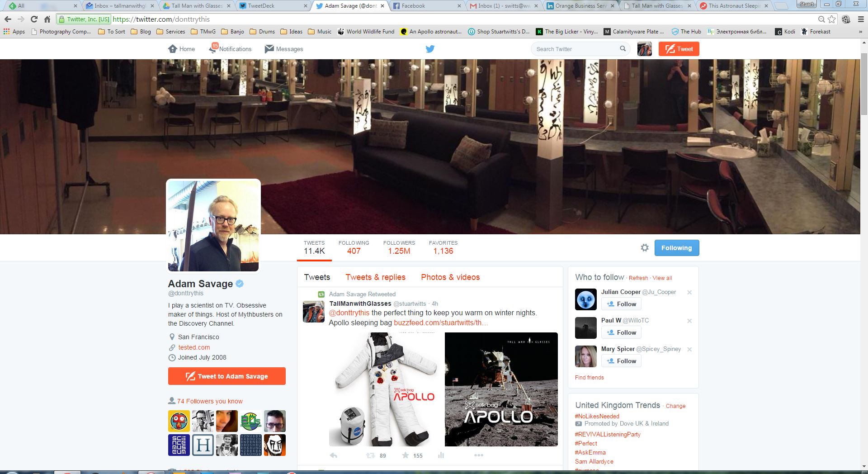Open your profile avatar menu
Screen dimensions: 868x474
tap(644, 49)
